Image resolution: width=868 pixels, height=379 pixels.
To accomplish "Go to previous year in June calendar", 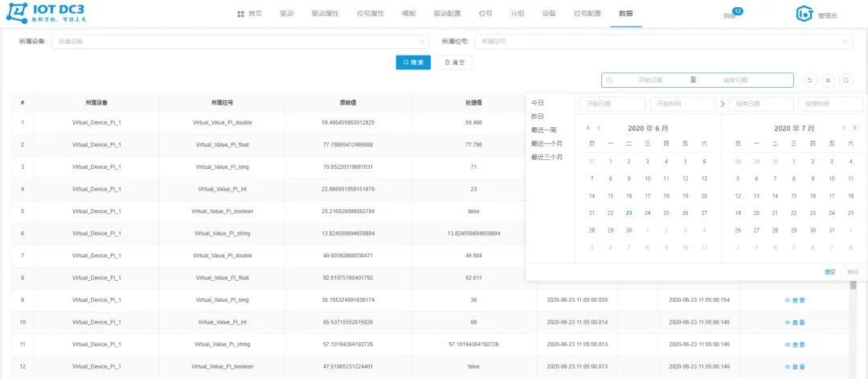I will point(588,128).
